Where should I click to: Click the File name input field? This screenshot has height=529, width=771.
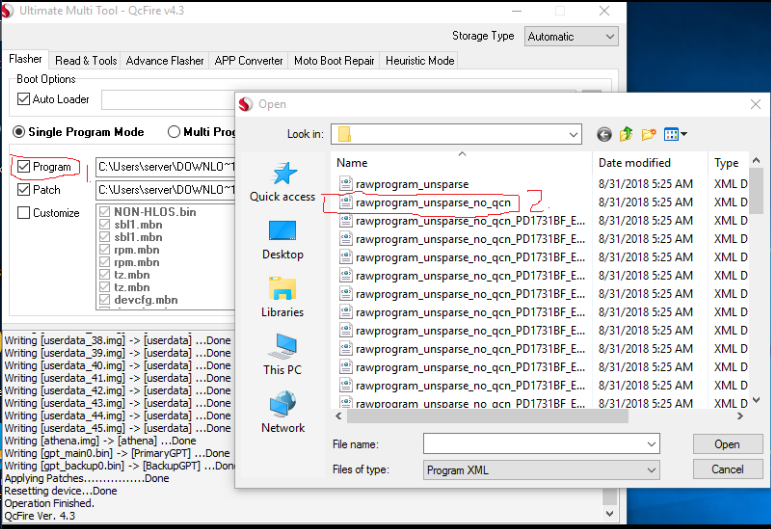pos(534,444)
